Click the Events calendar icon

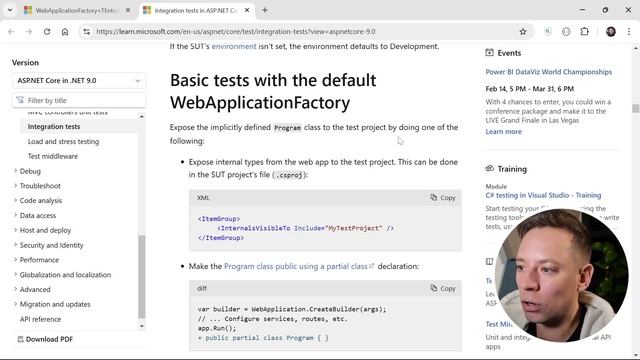click(489, 52)
